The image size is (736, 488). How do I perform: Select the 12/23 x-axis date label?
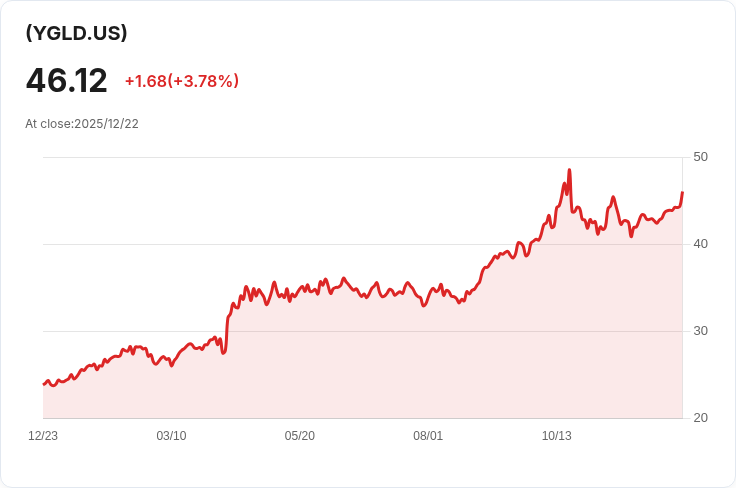click(43, 436)
